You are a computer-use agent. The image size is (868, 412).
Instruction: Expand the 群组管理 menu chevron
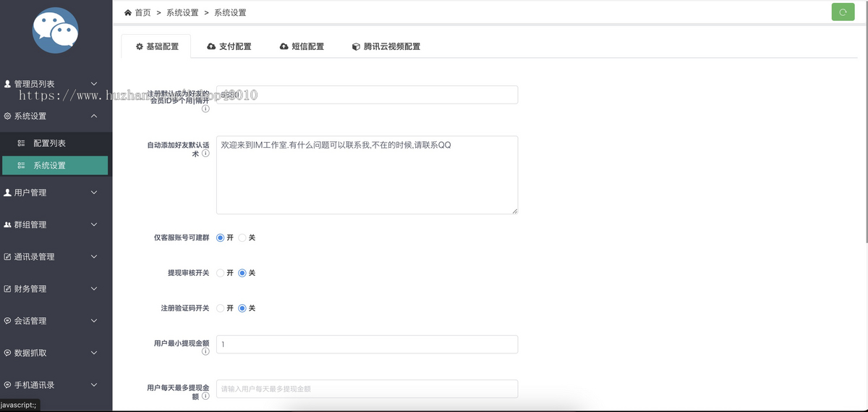[x=94, y=224]
